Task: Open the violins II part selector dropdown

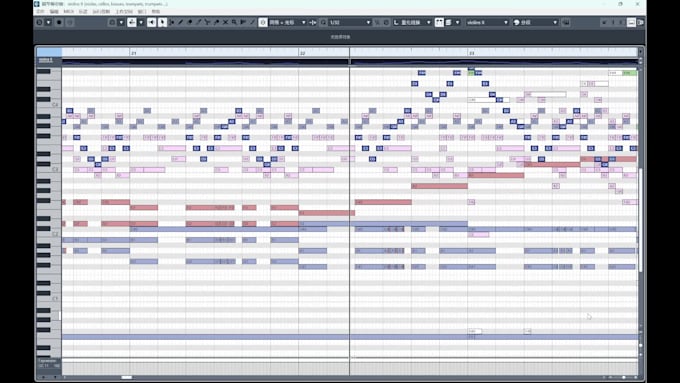Action: (x=487, y=22)
